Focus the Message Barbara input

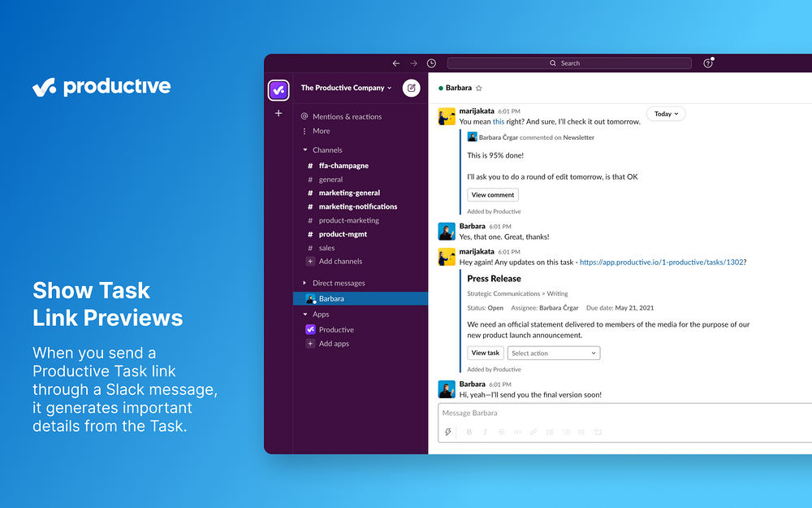coord(624,413)
